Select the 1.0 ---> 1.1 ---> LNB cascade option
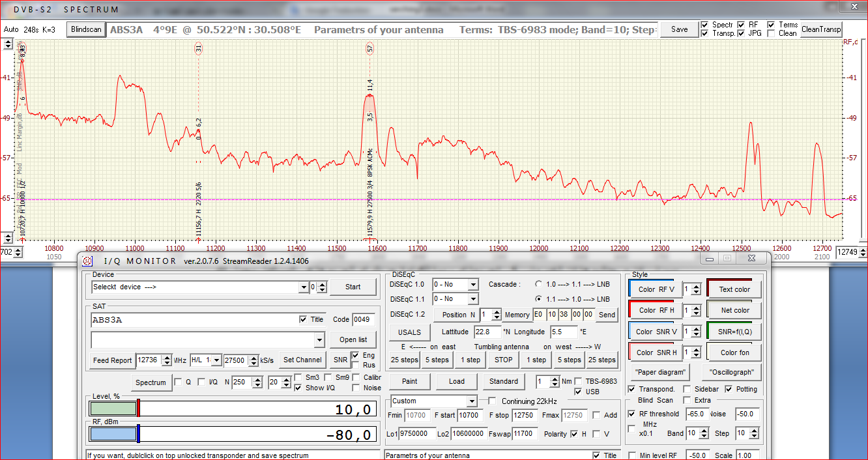This screenshot has width=868, height=460. pos(538,284)
